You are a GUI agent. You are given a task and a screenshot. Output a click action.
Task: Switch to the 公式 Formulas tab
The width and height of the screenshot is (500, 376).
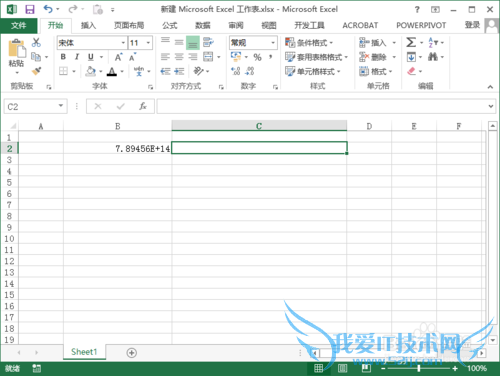pos(170,25)
